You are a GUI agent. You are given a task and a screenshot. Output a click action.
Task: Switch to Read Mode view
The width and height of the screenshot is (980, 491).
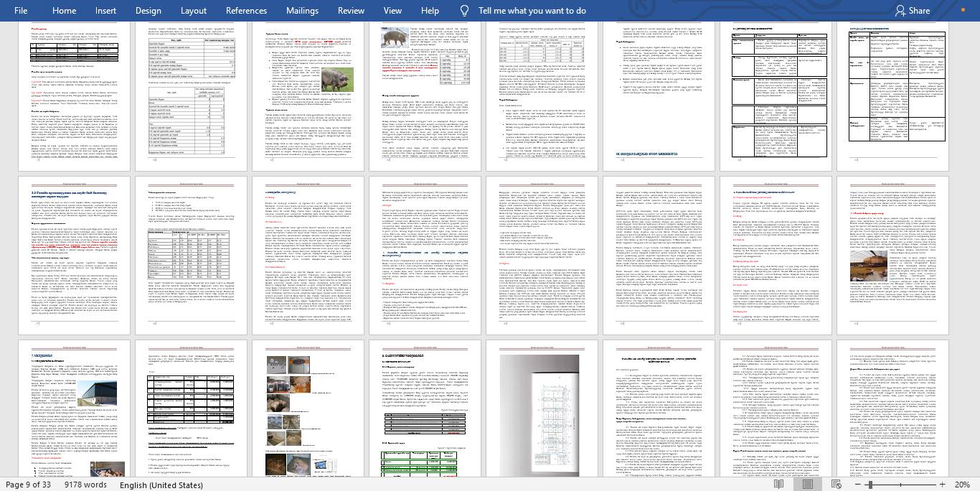pos(778,485)
